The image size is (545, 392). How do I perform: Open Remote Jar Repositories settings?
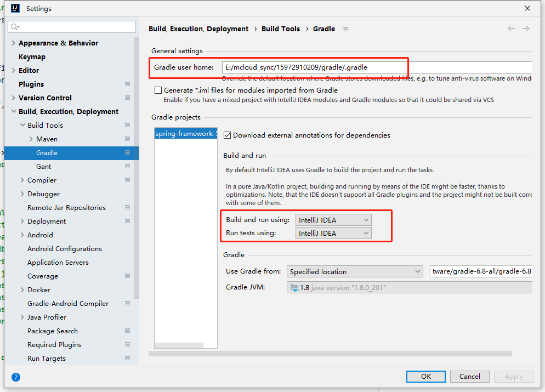click(x=66, y=207)
